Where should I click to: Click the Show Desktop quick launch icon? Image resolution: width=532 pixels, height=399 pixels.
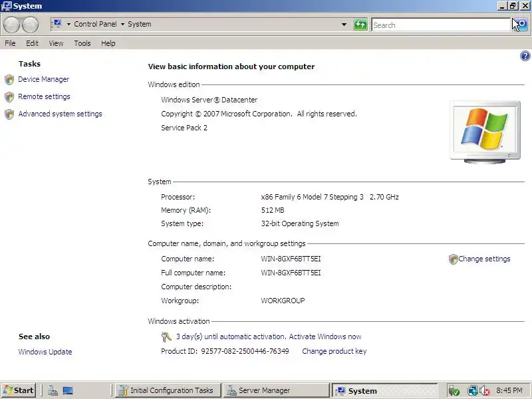[68, 390]
